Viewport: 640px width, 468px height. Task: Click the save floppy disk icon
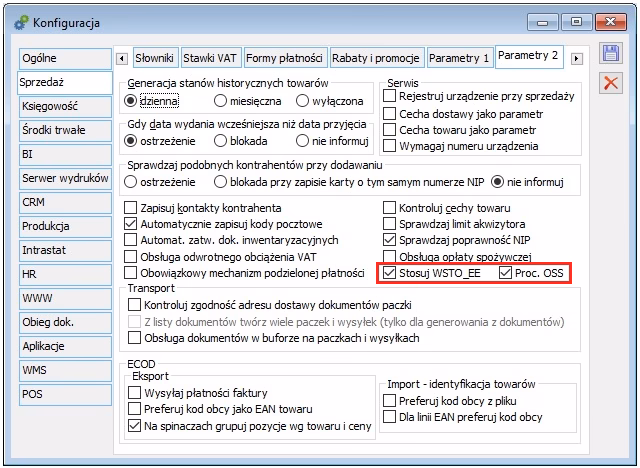(609, 55)
